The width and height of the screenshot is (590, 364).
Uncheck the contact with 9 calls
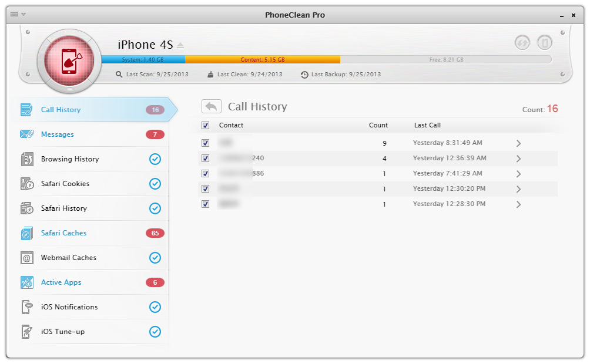pos(205,143)
